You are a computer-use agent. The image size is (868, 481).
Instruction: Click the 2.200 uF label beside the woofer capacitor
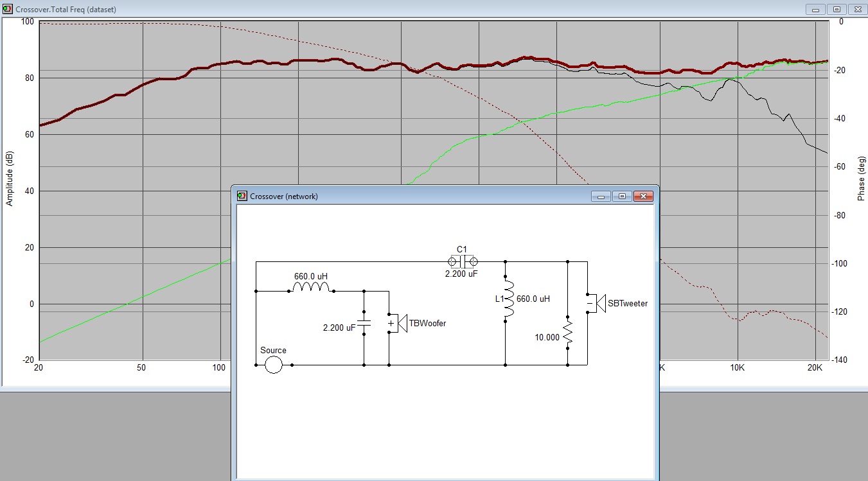pos(339,328)
